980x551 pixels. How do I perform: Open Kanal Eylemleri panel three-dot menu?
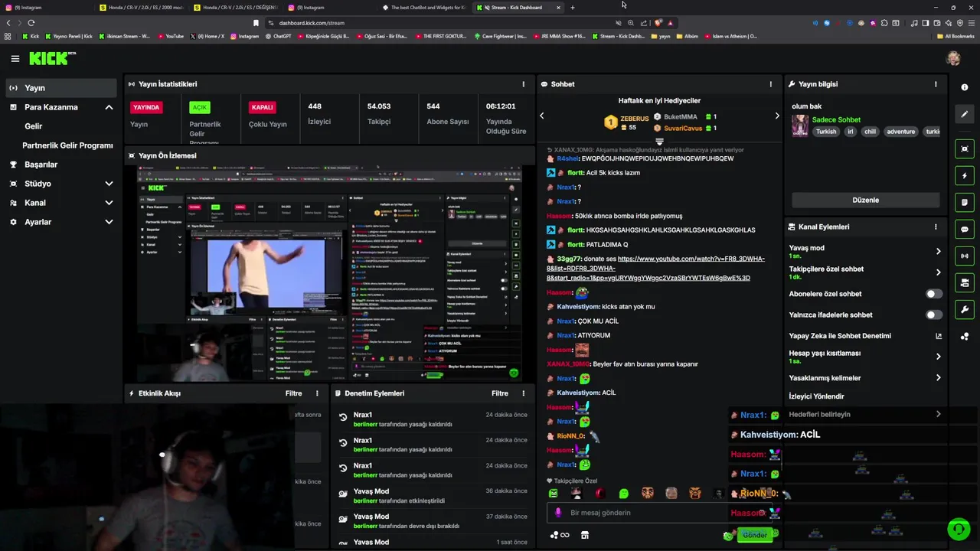point(936,227)
